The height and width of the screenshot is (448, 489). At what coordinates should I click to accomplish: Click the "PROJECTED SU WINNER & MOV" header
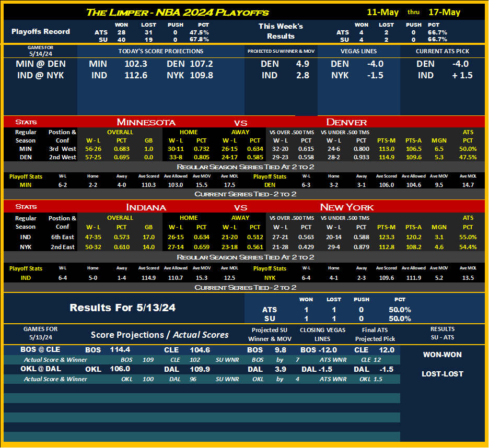(281, 52)
